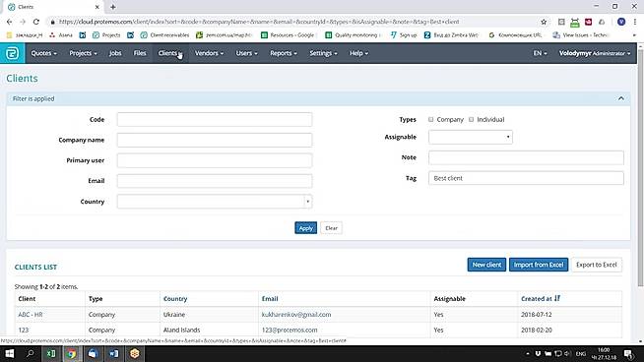The image size is (644, 362).
Task: Open the Files menu item
Action: [x=140, y=53]
